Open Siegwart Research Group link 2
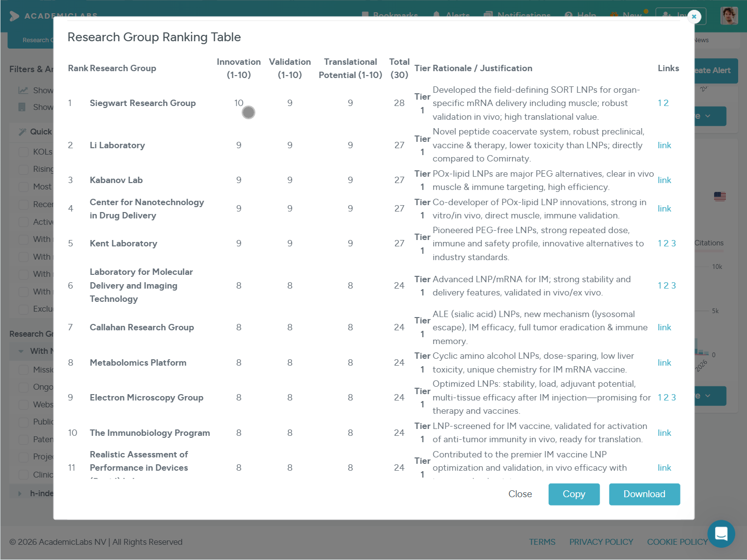This screenshot has width=747, height=560. point(666,103)
